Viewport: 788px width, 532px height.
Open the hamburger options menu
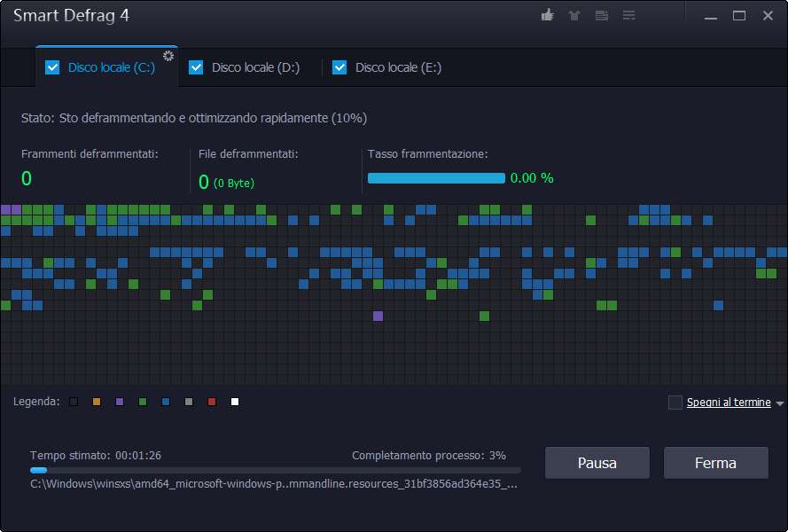[x=629, y=16]
